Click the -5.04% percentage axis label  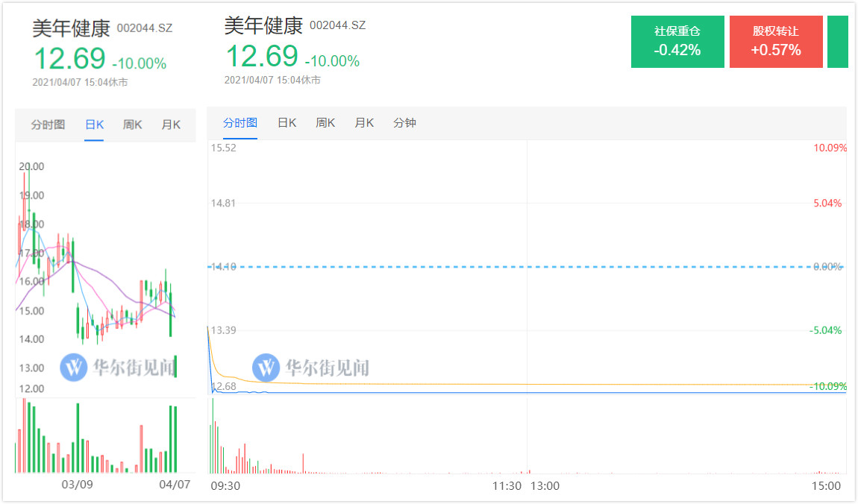click(x=825, y=330)
